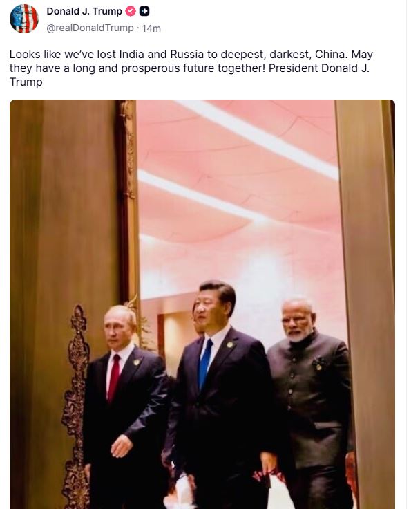Open Donald J. Trump display name
The width and height of the screenshot is (420, 509).
(x=84, y=11)
